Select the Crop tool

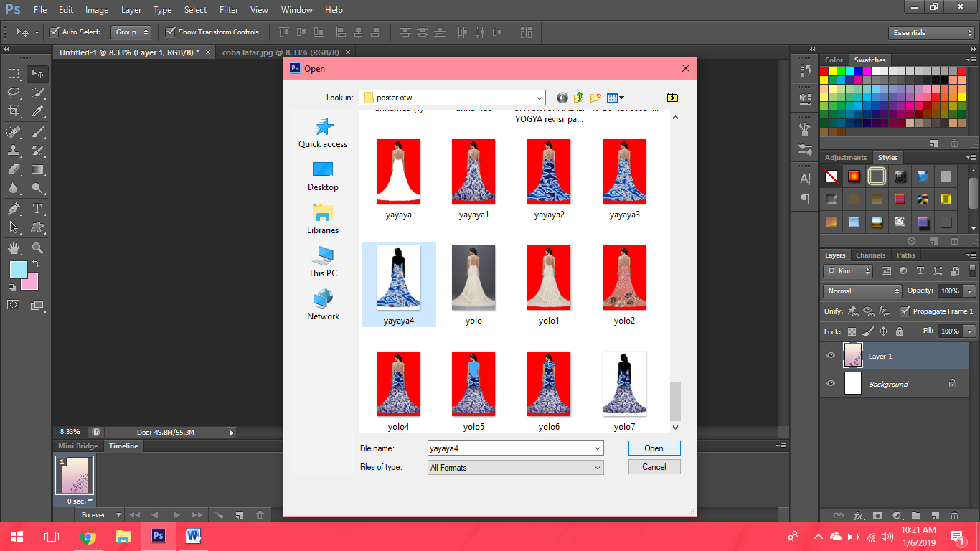click(13, 110)
